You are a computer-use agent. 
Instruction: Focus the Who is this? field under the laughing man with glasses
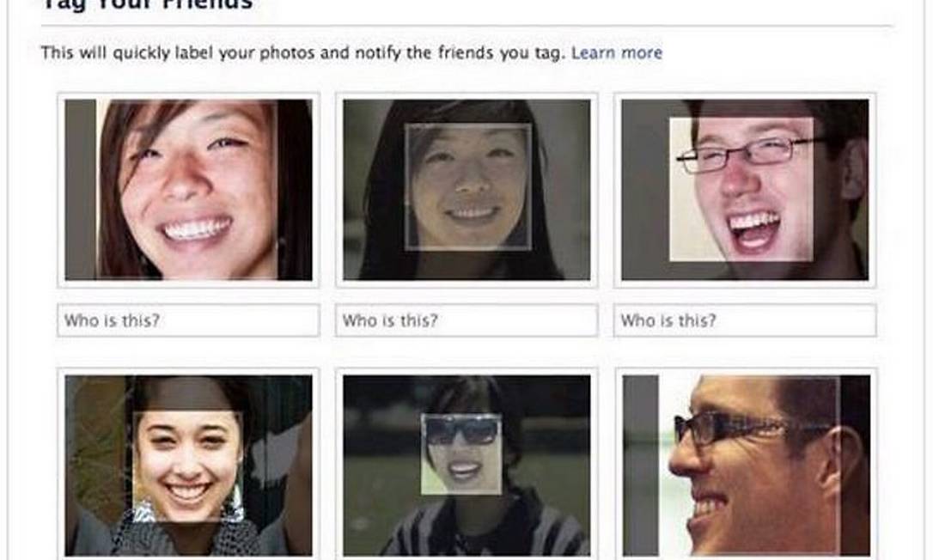coord(745,320)
